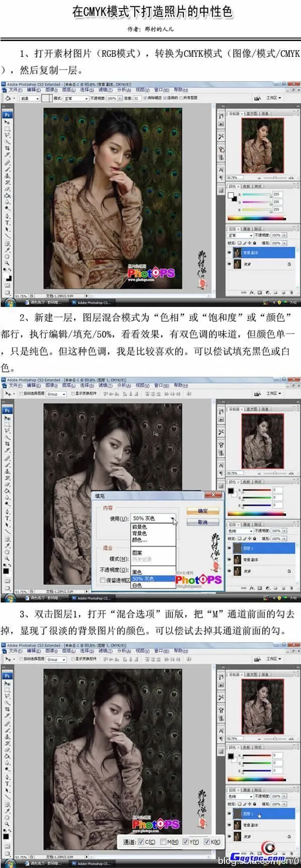
Task: Pick the Hand tool in first screenshot toolbox
Action: click(7, 256)
